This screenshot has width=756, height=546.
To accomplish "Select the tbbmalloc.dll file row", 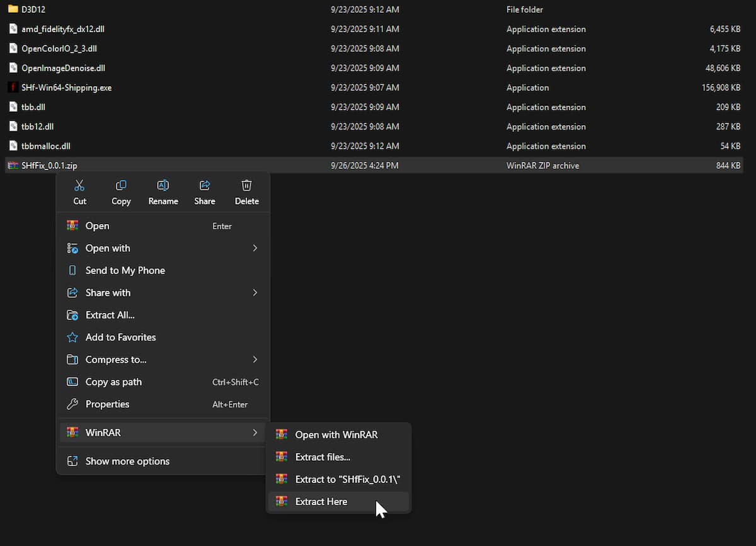I will point(45,146).
